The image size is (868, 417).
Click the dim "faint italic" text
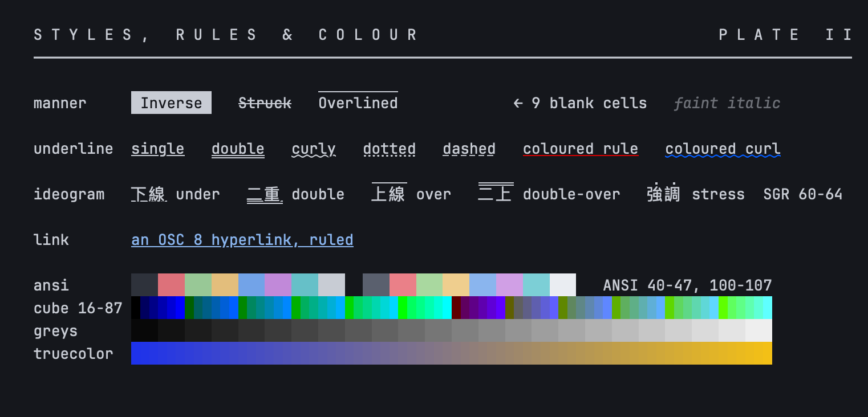coord(727,103)
